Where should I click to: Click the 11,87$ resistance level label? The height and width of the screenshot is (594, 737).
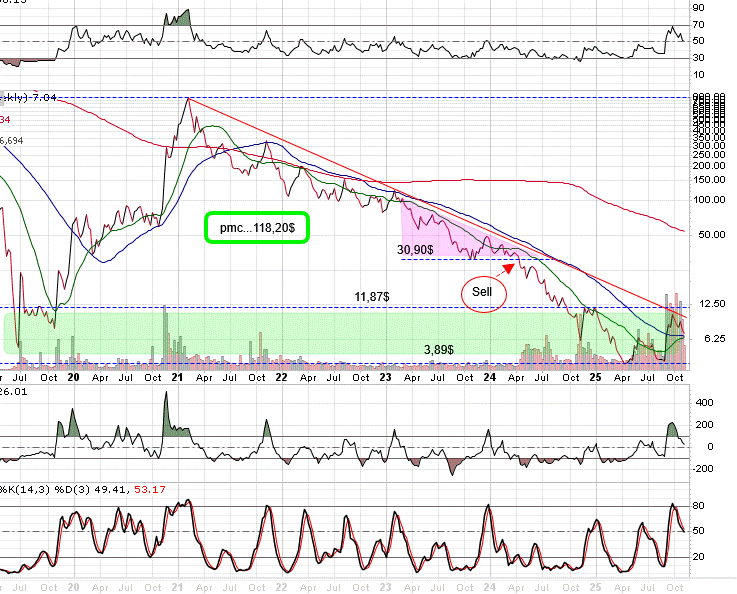(373, 297)
